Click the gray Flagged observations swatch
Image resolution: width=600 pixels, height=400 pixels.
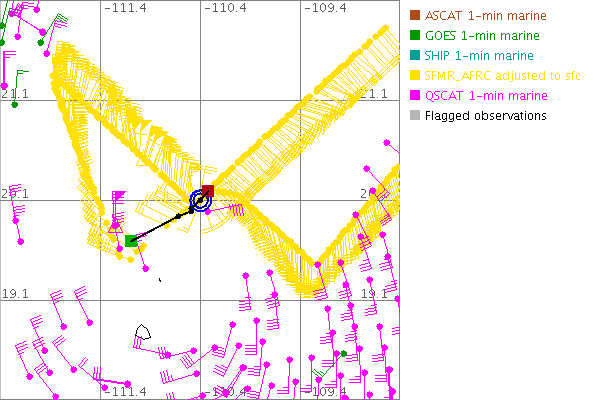[x=415, y=116]
